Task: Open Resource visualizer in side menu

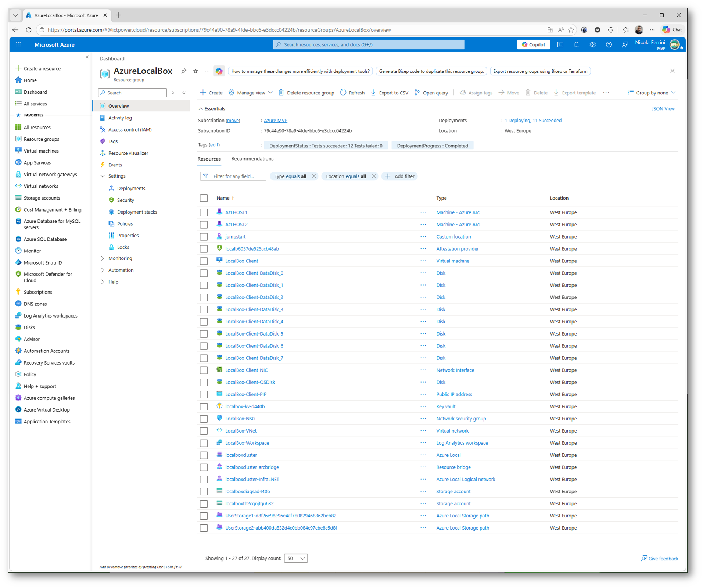Action: pyautogui.click(x=128, y=153)
